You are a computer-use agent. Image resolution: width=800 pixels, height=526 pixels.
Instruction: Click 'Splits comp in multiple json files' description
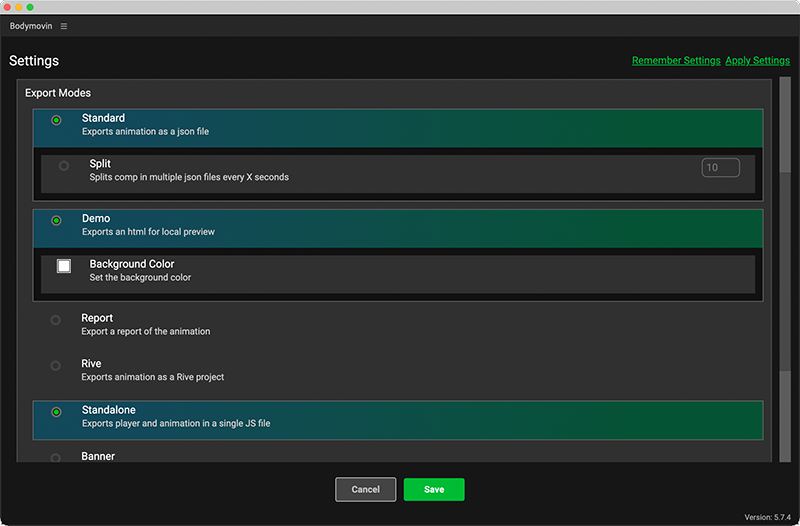point(189,177)
